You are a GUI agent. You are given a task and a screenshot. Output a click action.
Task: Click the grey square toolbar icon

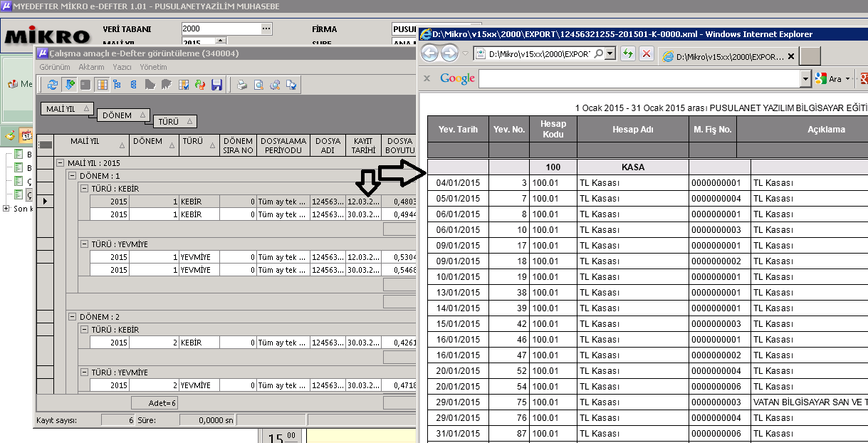[x=85, y=85]
